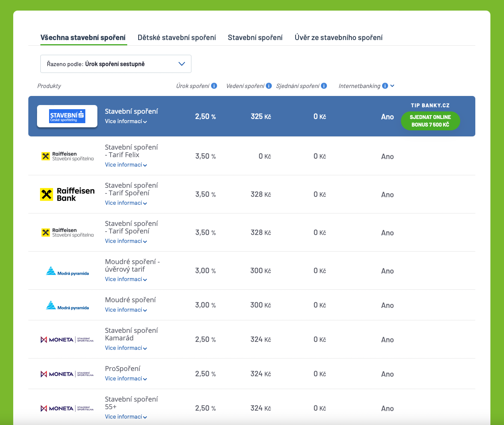Viewport: 504px width, 425px height.
Task: Click info icon next to Úrok spoření
Action: pyautogui.click(x=214, y=86)
